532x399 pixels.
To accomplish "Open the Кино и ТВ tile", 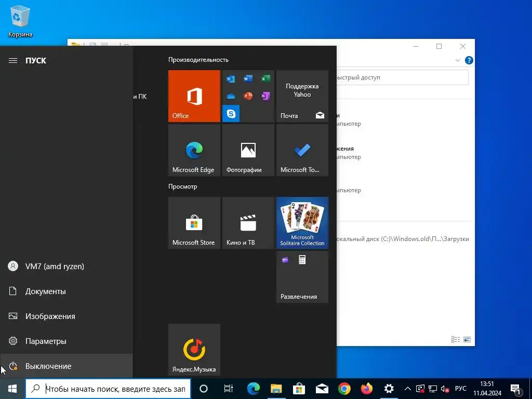I will 248,223.
